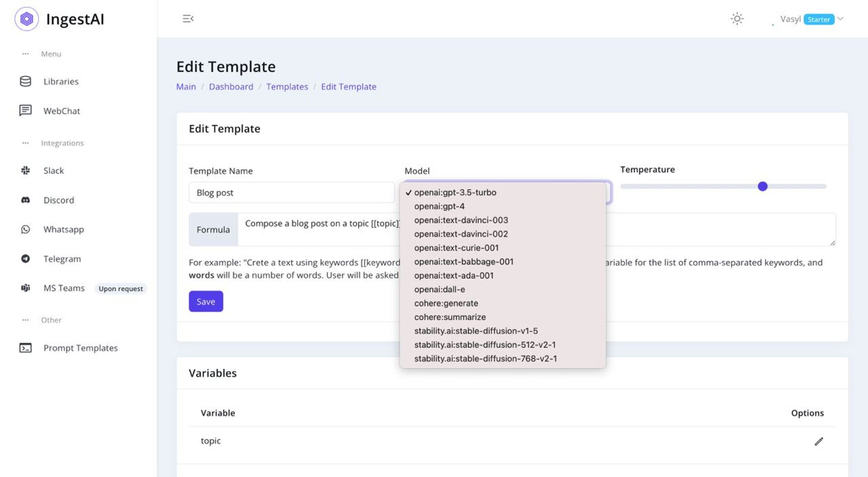Open the Whatsapp integration icon
This screenshot has height=477, width=868.
pos(25,229)
